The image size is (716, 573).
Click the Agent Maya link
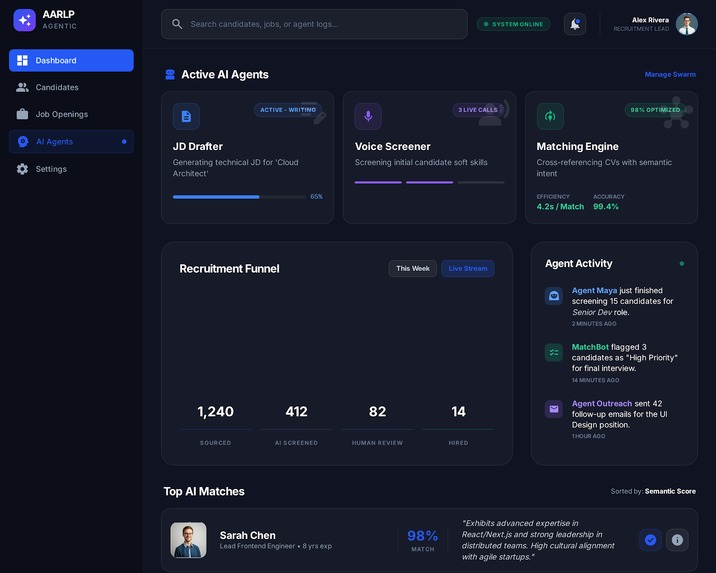(594, 290)
